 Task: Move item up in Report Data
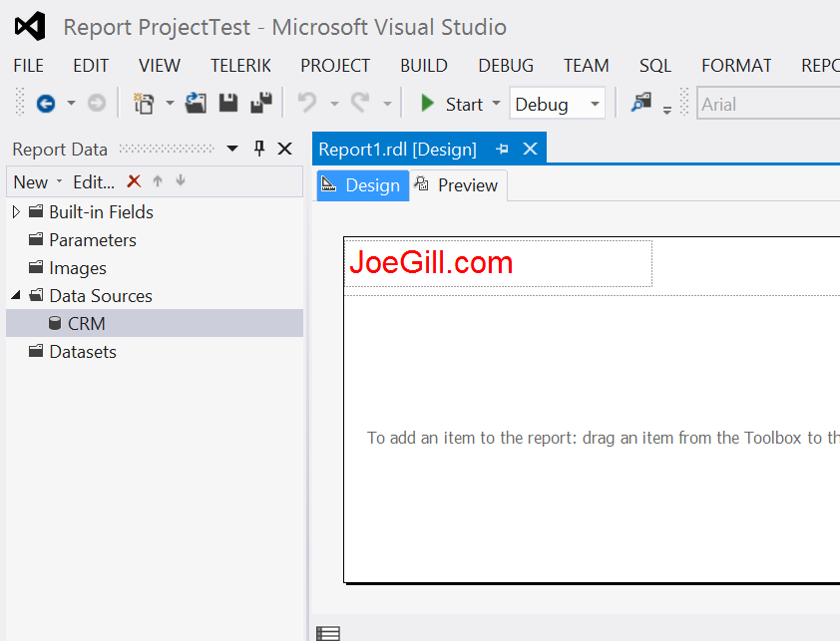(158, 181)
